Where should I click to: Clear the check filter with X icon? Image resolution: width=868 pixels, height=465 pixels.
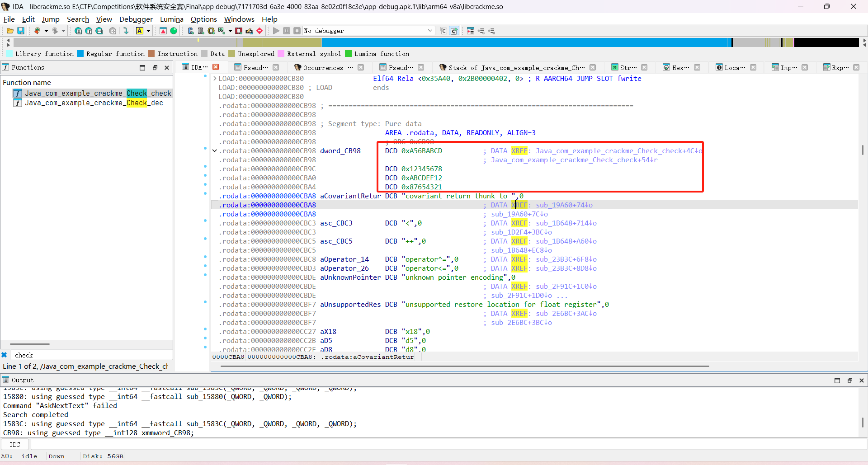(x=5, y=355)
